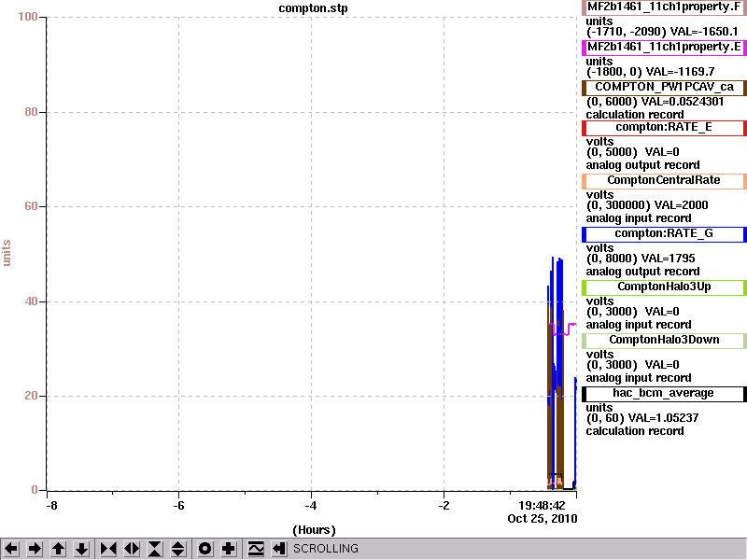Click the VAL=-1169.7 reading for property.E
The height and width of the screenshot is (560, 747).
point(680,72)
